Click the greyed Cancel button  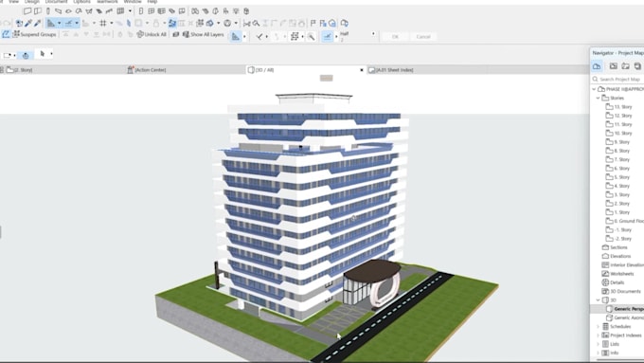pos(423,37)
